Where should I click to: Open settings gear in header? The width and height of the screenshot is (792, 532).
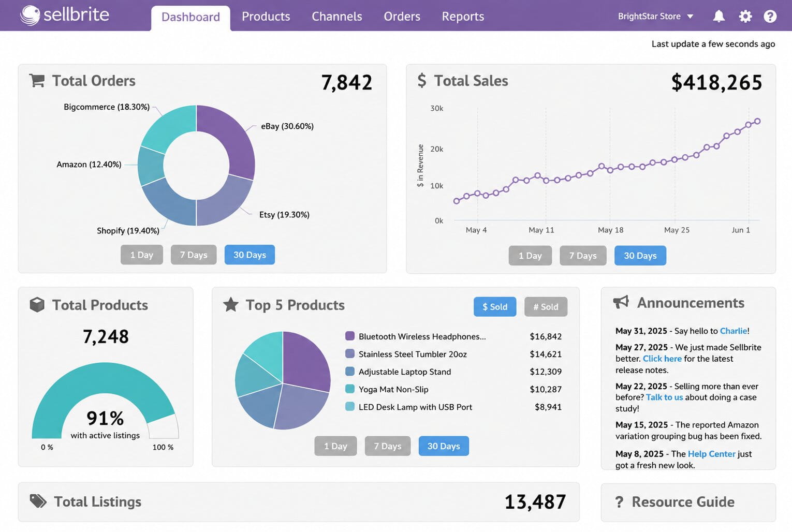745,17
